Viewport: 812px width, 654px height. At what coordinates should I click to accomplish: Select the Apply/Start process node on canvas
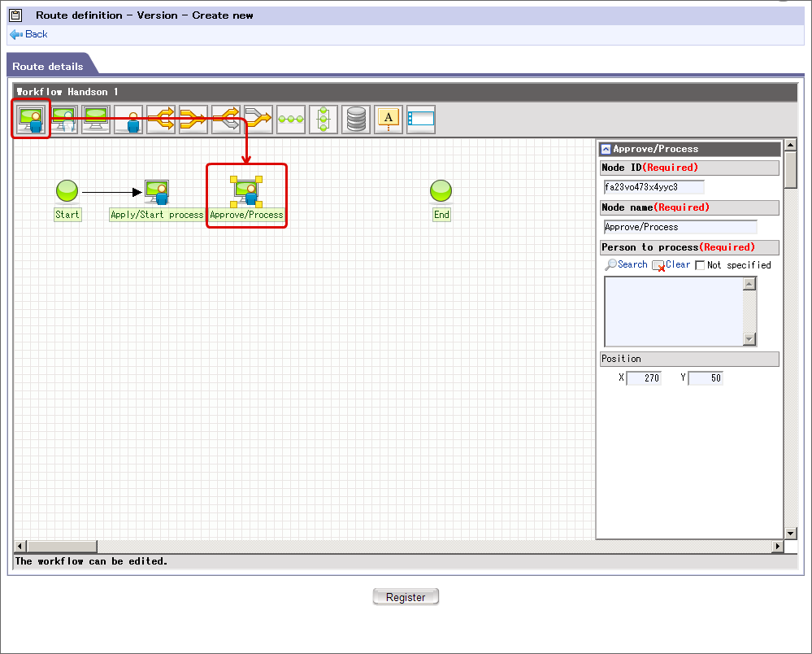coord(157,192)
